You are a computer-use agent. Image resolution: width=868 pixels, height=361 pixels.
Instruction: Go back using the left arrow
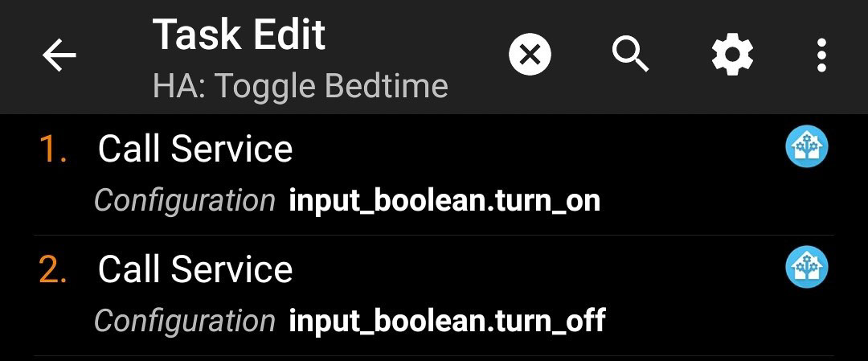59,55
